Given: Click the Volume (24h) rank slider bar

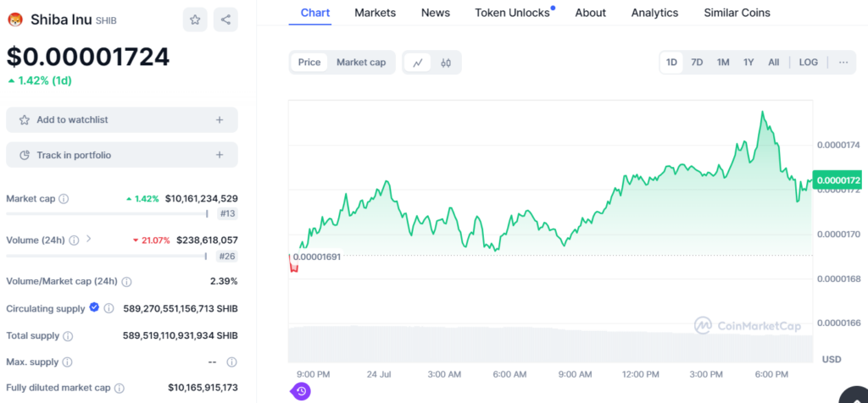Looking at the screenshot, I should 107,256.
